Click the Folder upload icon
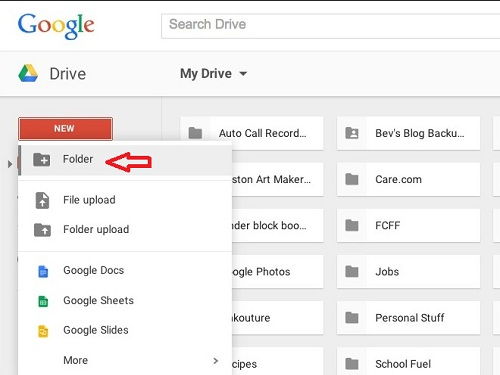500x375 pixels. [42, 230]
